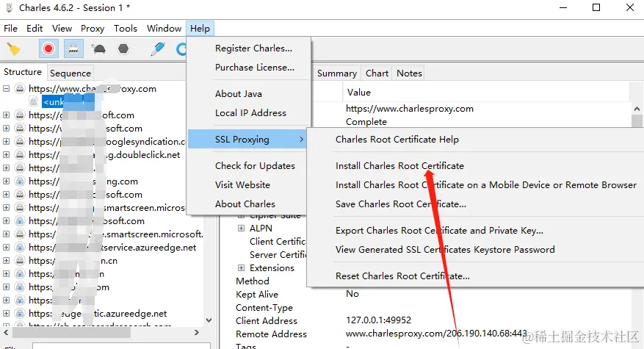Switch to the Chart tab
This screenshot has width=644, height=349.
[377, 73]
